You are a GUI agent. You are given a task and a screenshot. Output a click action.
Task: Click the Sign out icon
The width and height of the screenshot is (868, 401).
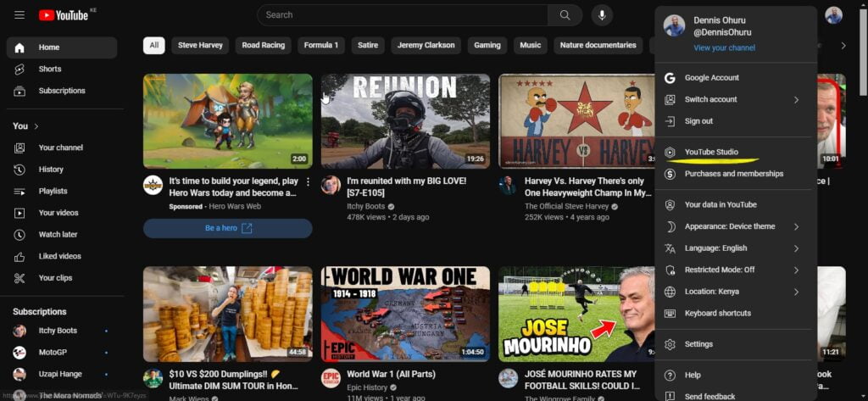(x=670, y=121)
